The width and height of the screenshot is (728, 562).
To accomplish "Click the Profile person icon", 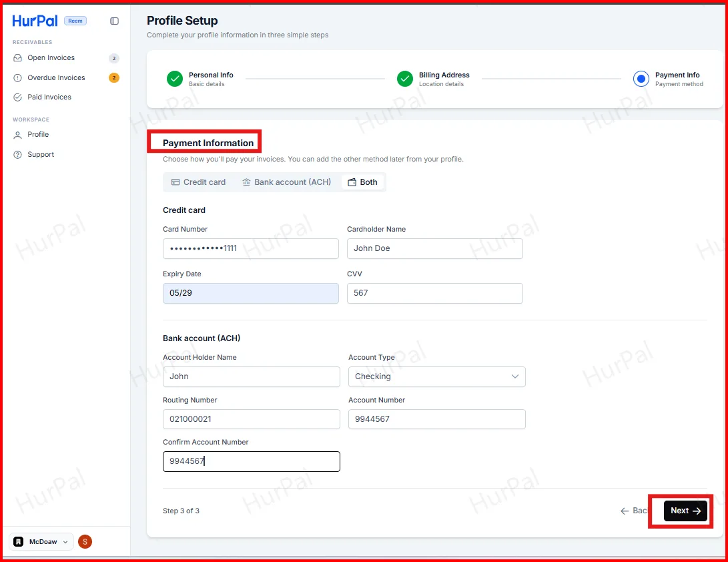I will [x=17, y=135].
